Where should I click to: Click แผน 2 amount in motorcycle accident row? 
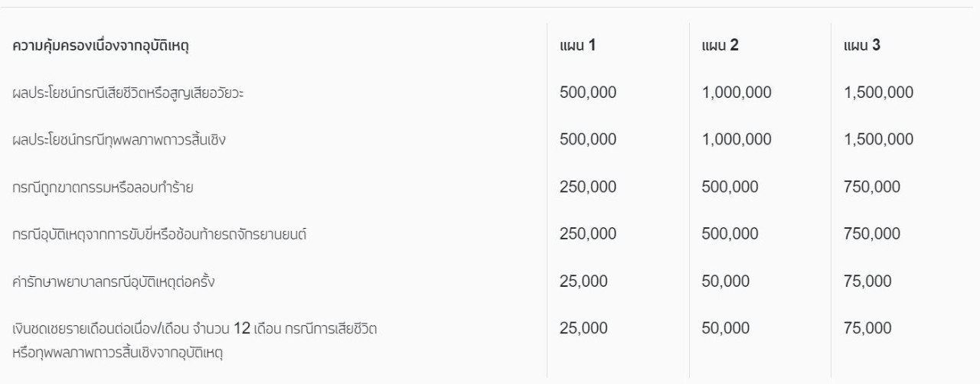(730, 234)
